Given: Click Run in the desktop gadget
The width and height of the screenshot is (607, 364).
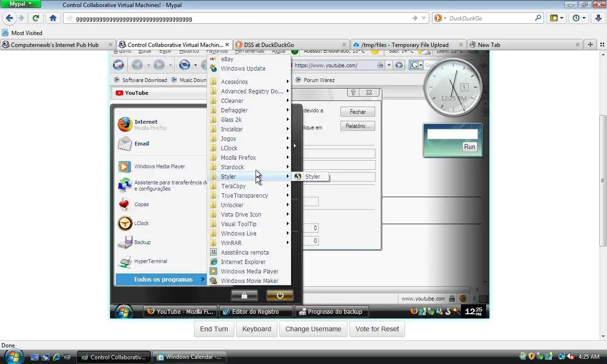Looking at the screenshot, I should point(469,147).
